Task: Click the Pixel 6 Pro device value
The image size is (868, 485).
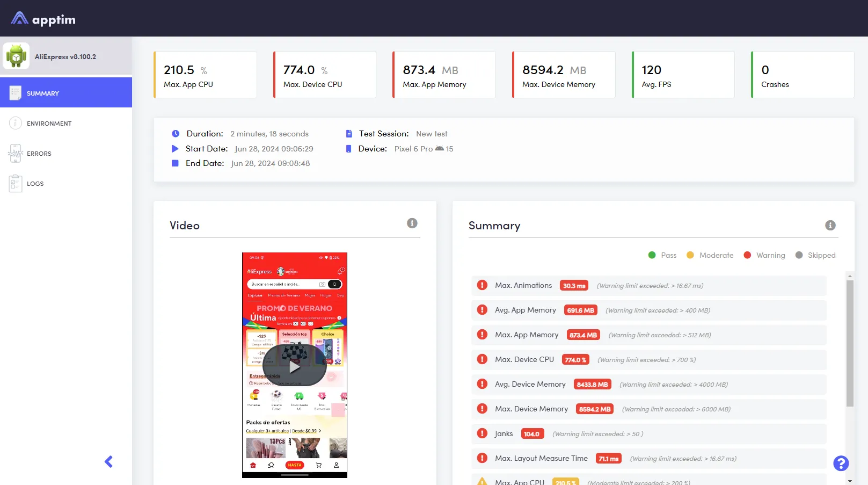Action: (x=413, y=149)
